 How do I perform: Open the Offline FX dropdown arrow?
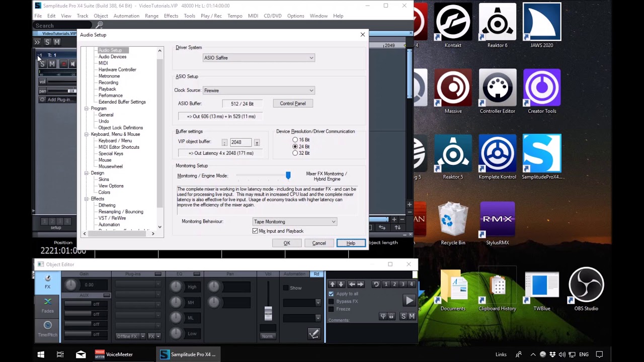click(143, 336)
